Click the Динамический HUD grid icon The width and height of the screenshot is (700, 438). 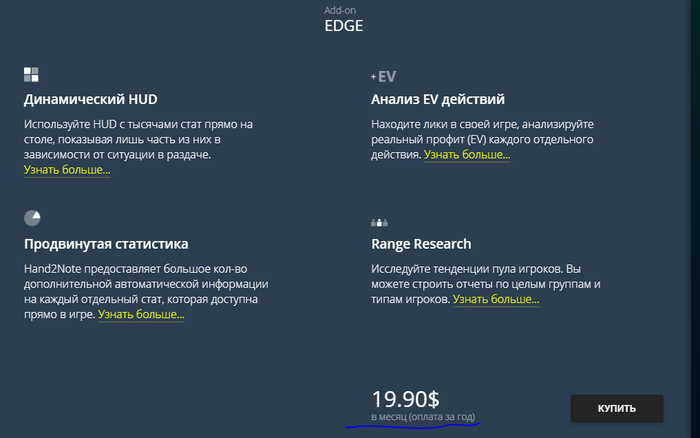31,74
